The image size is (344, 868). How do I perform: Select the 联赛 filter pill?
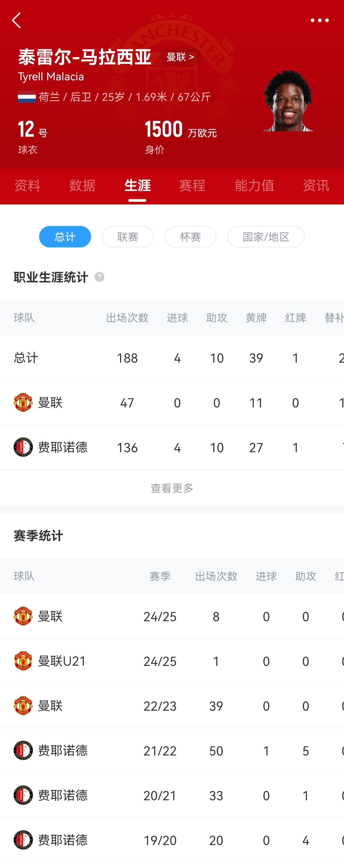[x=128, y=236]
